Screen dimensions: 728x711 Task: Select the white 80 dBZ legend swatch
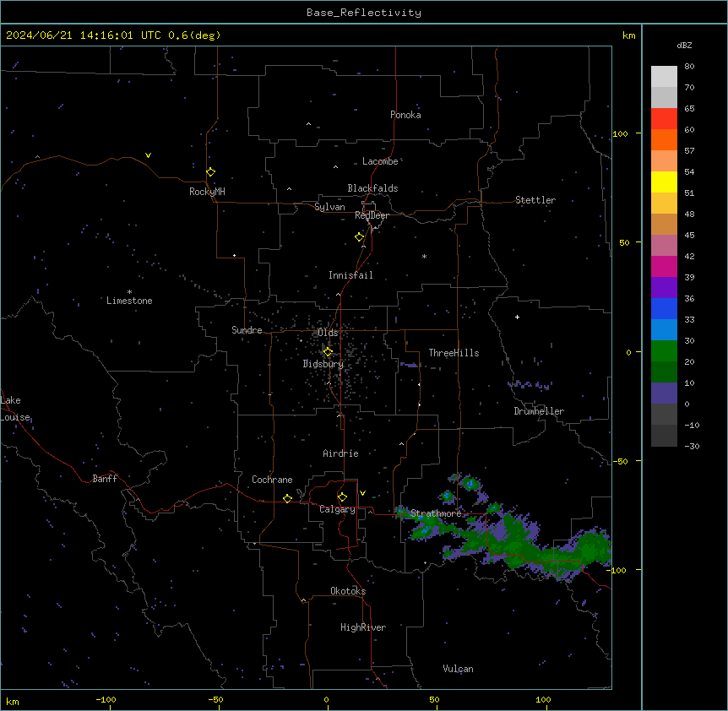point(664,76)
